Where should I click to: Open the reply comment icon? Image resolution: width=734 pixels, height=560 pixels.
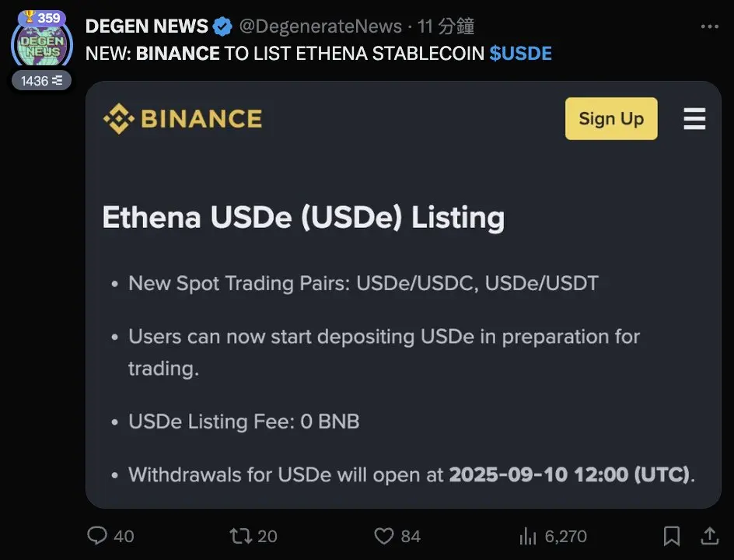(x=97, y=536)
